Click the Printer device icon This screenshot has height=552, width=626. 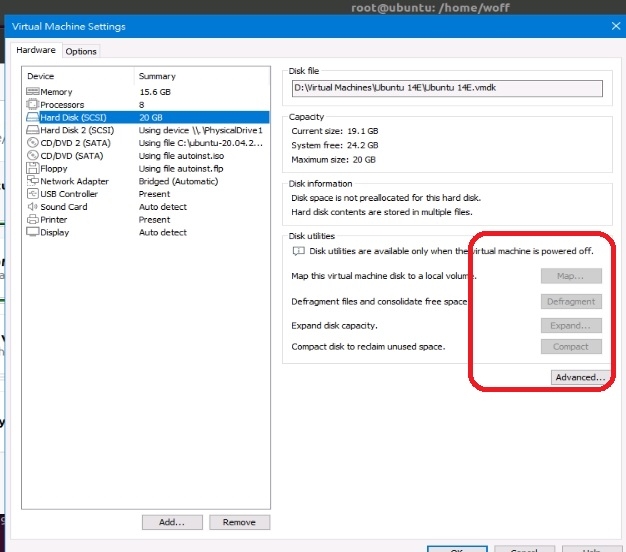point(32,220)
